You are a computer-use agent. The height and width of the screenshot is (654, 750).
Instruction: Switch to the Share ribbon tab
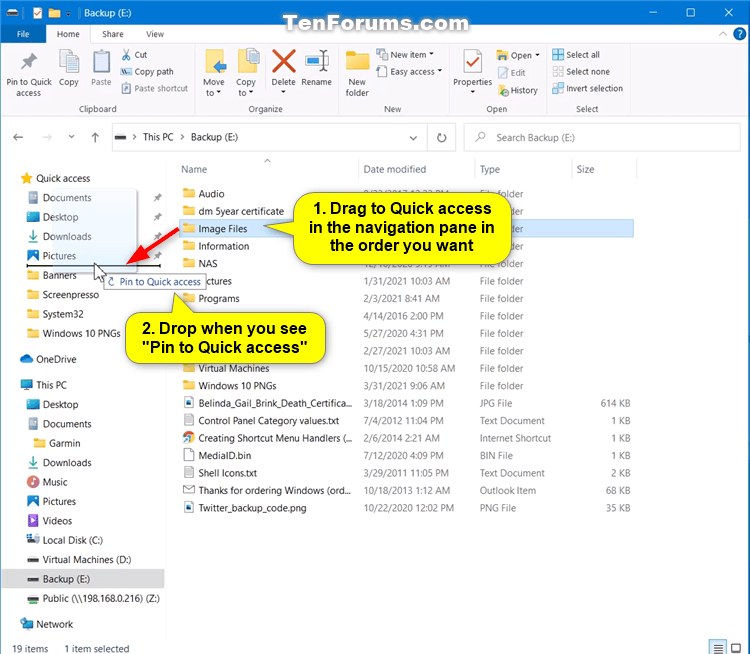click(x=113, y=34)
